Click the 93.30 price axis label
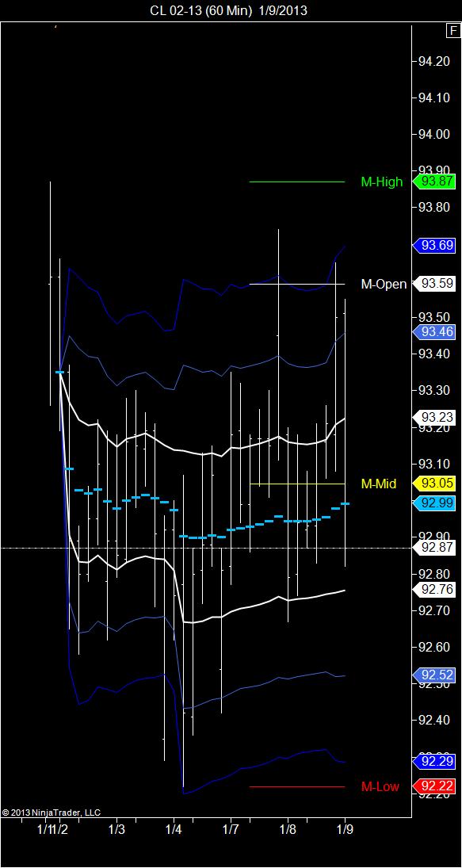462x868 pixels. (433, 391)
